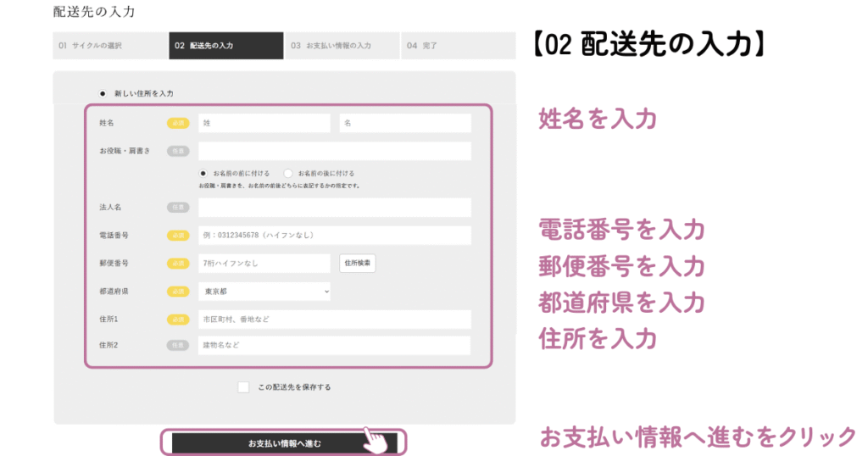
Task: Focus the 名 first name field
Action: [405, 124]
